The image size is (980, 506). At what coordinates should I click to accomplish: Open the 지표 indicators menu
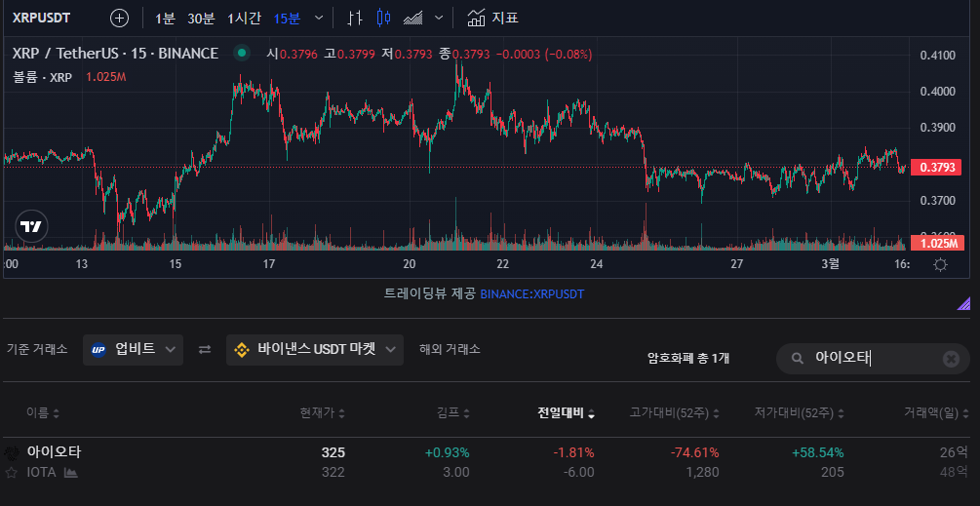(x=492, y=19)
